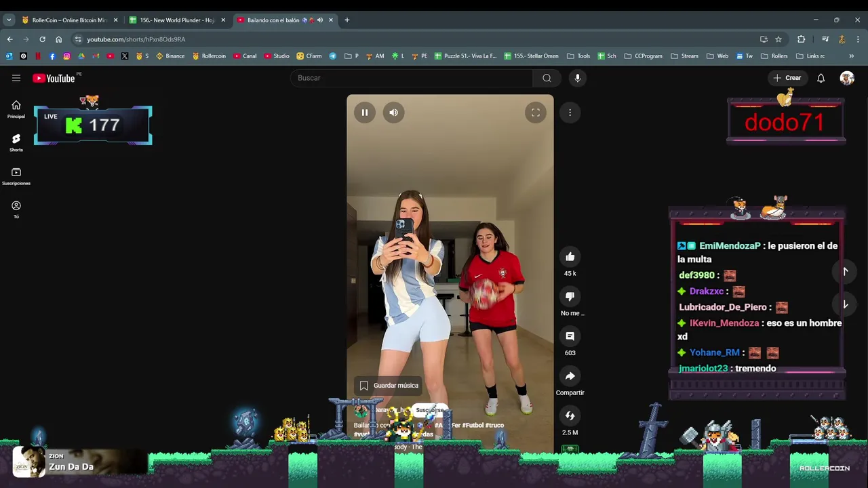Open the X (Twitter) bookmark icon
Viewport: 868px width, 488px height.
[x=125, y=56]
